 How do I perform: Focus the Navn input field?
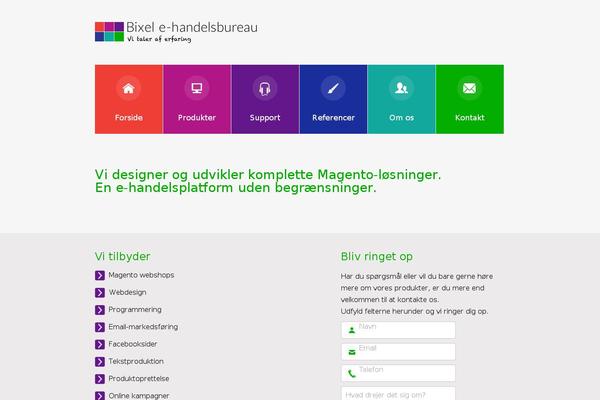point(398,330)
